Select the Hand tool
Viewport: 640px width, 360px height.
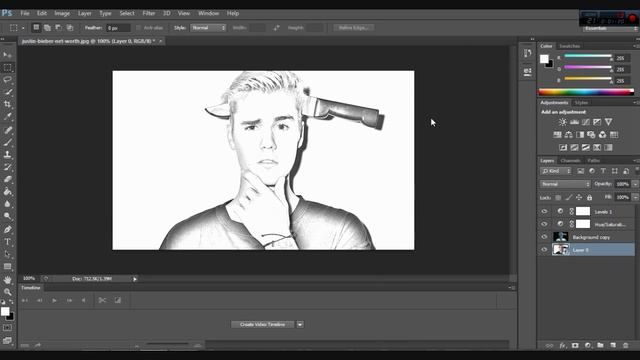[x=7, y=280]
